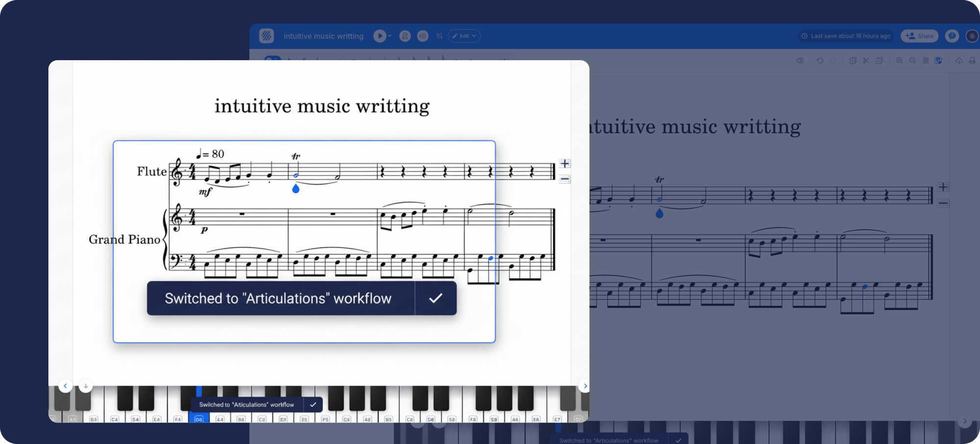Image resolution: width=980 pixels, height=444 pixels.
Task: Click the Flat logo in the header
Action: coord(267,36)
